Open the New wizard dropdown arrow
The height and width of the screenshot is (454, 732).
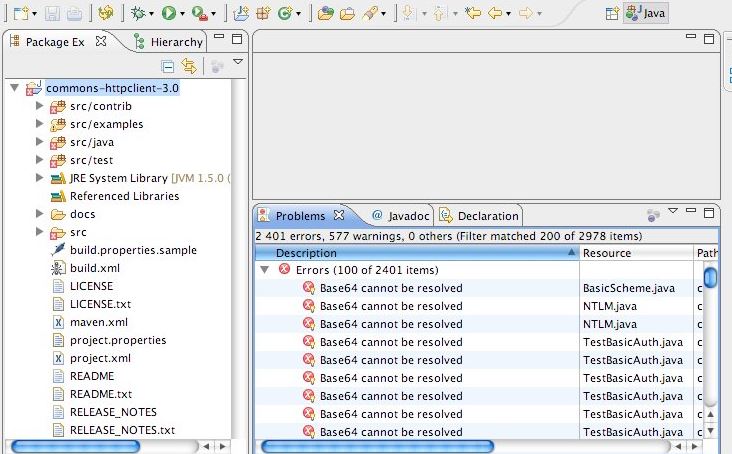point(35,14)
